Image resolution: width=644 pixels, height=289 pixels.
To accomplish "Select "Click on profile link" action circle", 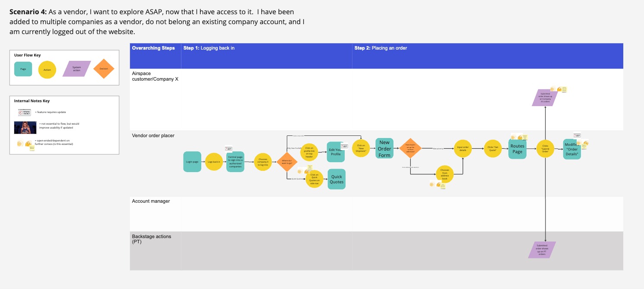I will pos(309,153).
